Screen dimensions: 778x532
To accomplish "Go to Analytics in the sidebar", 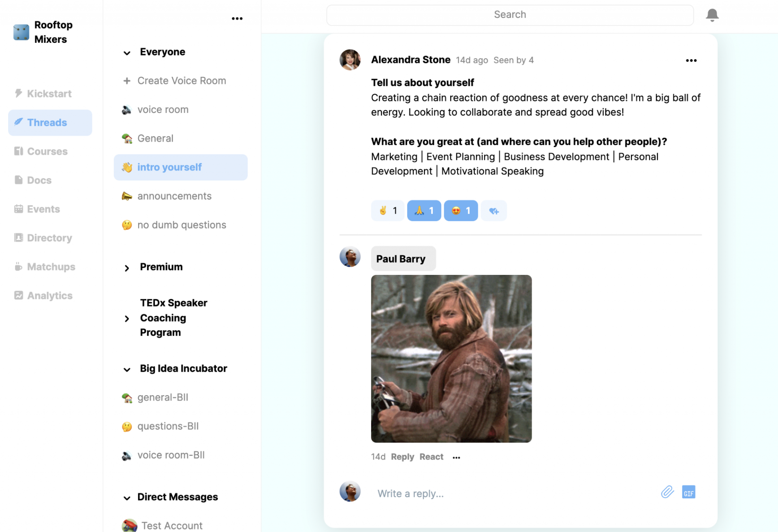I will (49, 296).
